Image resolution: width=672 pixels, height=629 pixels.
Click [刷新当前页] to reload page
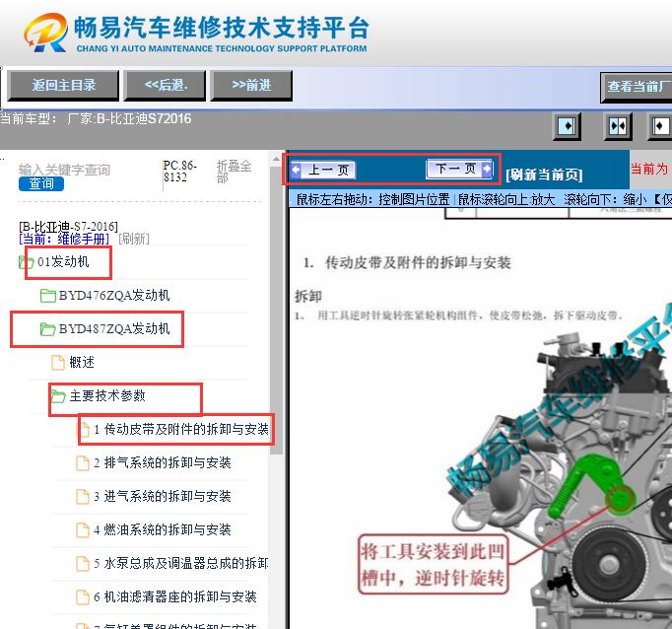pyautogui.click(x=544, y=175)
